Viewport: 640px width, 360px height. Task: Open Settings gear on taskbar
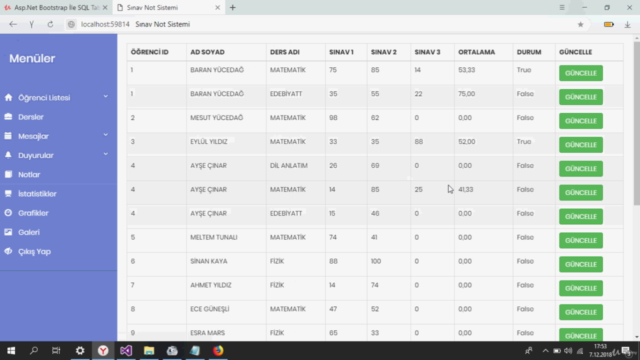[x=80, y=351]
